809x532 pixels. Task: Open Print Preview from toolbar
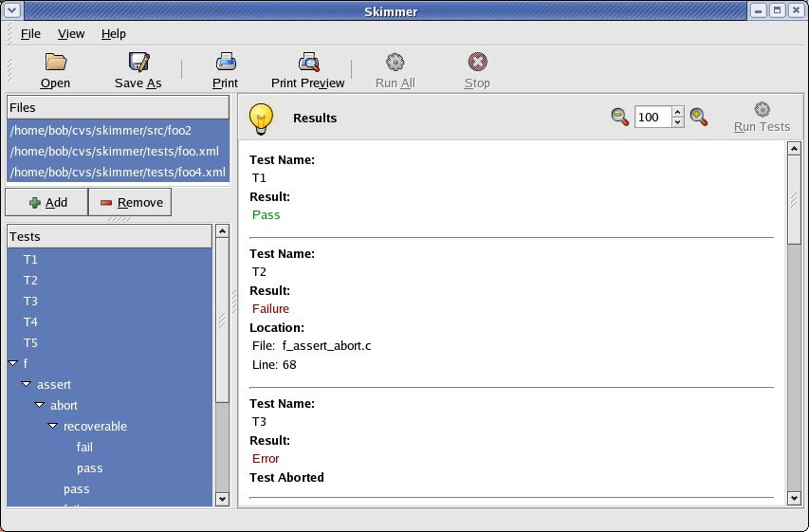coord(308,63)
